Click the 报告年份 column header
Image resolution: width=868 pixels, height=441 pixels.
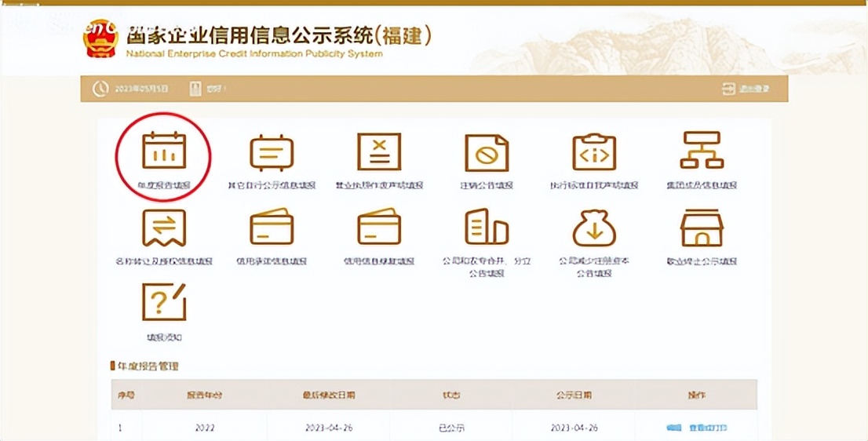tap(204, 395)
